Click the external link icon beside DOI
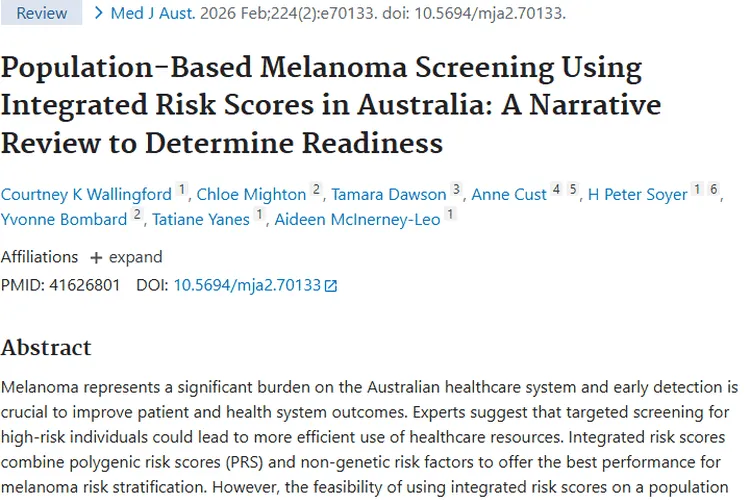750x500 pixels. tap(332, 286)
